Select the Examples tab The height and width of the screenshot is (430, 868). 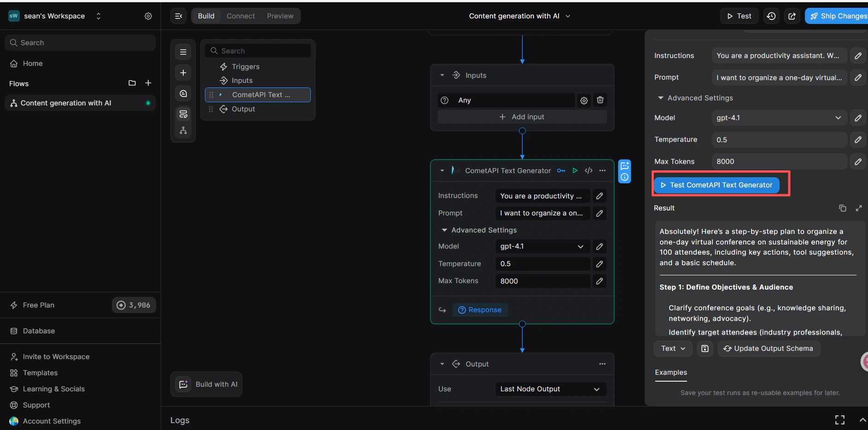click(670, 372)
